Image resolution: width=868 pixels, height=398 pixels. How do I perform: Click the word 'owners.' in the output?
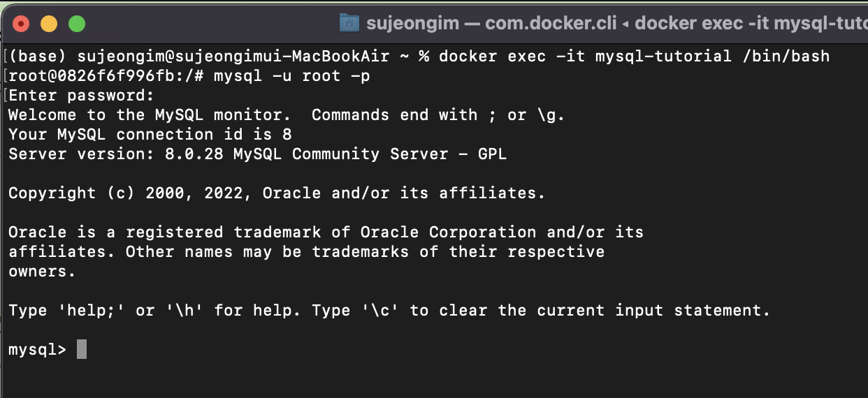(x=42, y=271)
